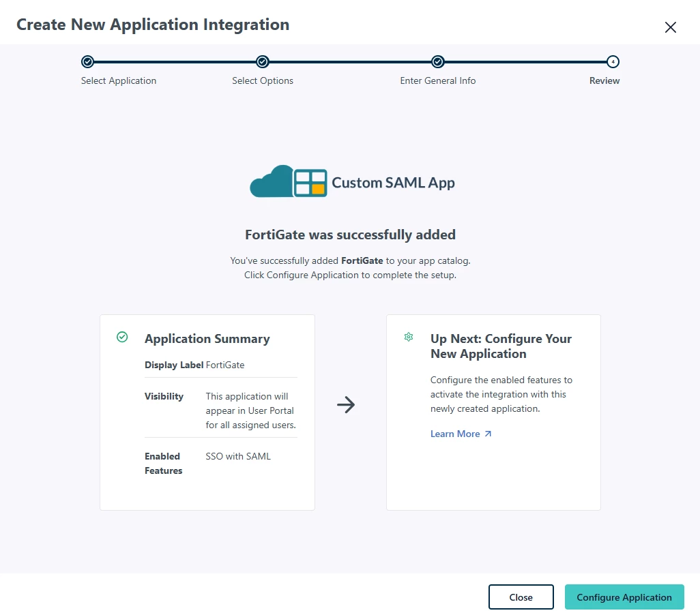Click the green checkmark beside Application Summary

pos(122,337)
